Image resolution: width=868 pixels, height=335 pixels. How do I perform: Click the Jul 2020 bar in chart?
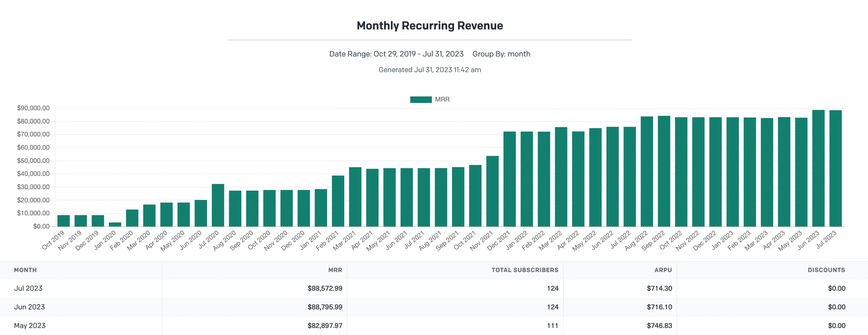click(218, 205)
